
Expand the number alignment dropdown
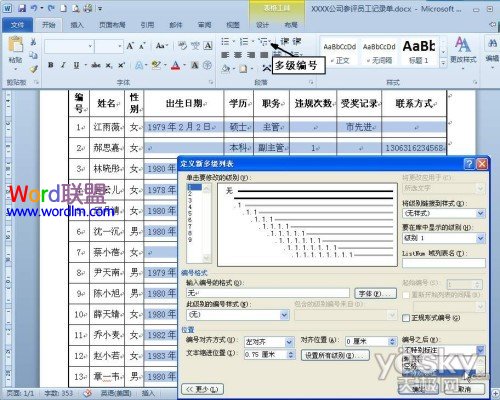(289, 342)
